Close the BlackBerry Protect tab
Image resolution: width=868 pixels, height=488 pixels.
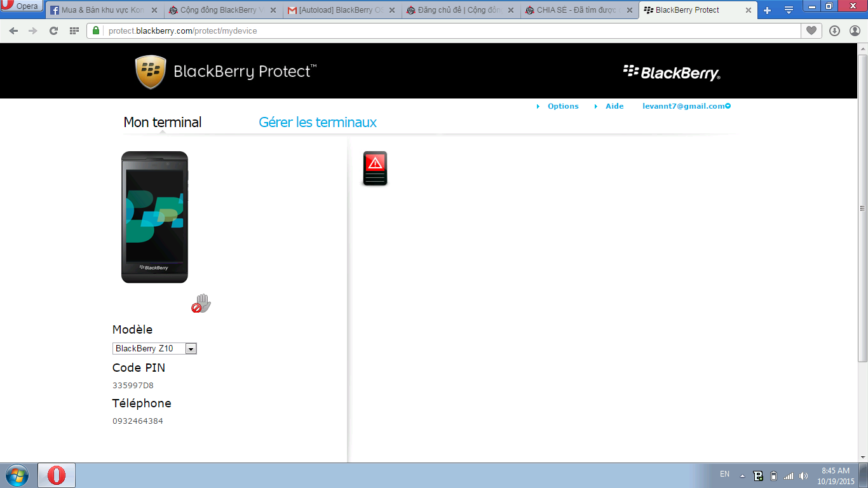(748, 10)
